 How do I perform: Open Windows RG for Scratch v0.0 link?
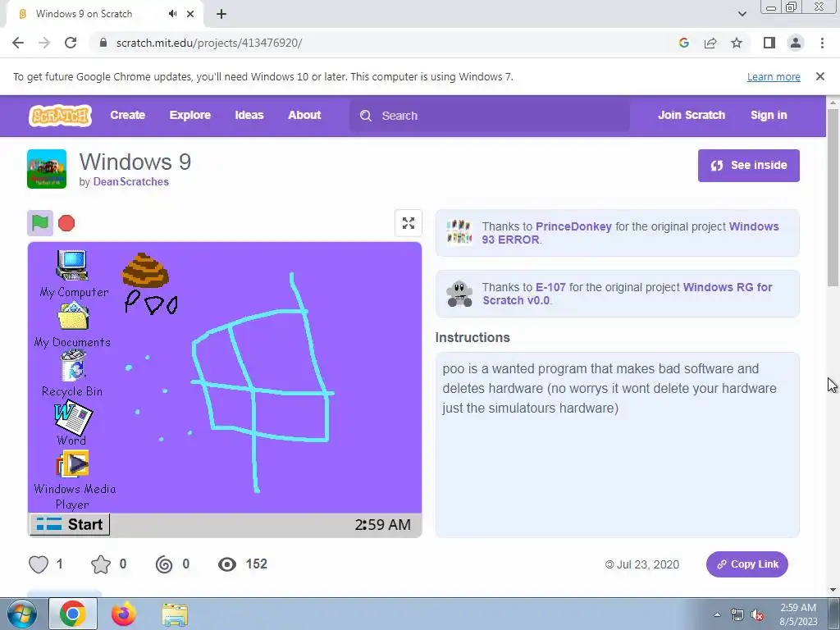pyautogui.click(x=628, y=294)
